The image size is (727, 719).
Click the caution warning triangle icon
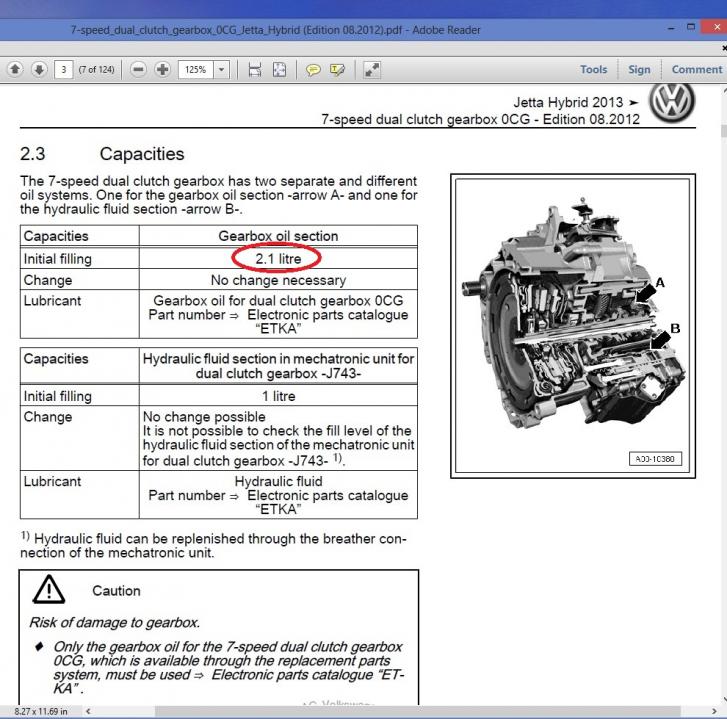(x=49, y=589)
